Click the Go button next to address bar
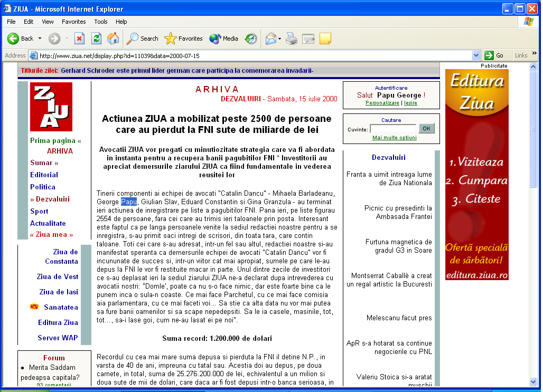Screen dimensions: 543x392 [494, 55]
